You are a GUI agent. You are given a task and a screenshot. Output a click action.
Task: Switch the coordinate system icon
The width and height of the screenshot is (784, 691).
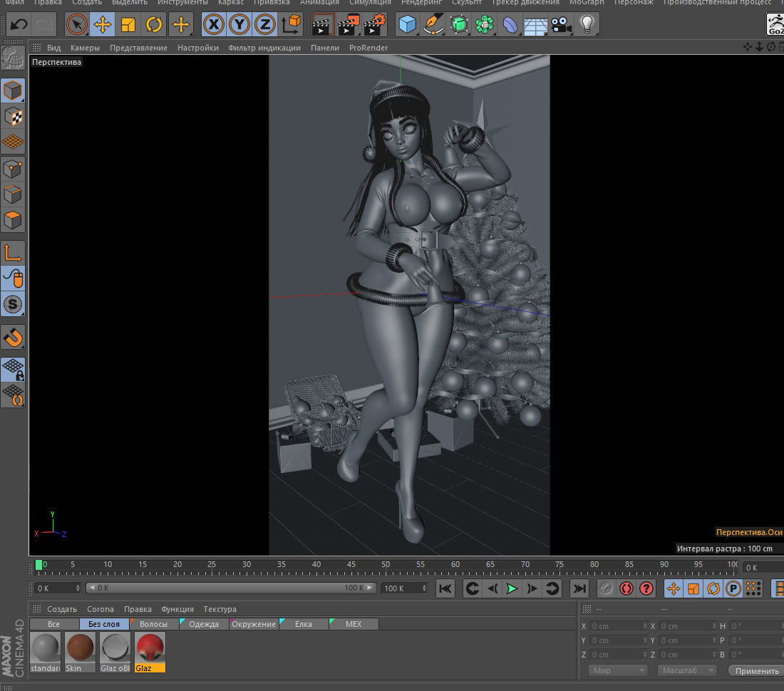point(291,24)
